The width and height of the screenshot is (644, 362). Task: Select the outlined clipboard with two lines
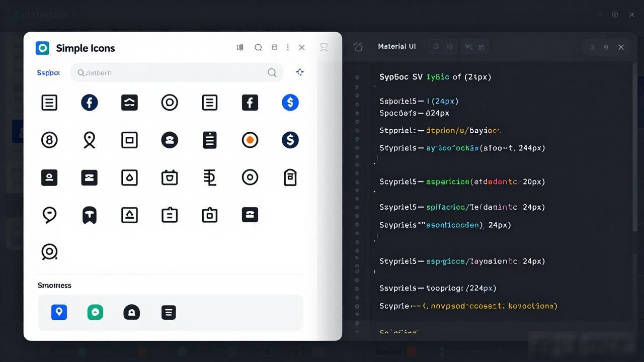170,215
